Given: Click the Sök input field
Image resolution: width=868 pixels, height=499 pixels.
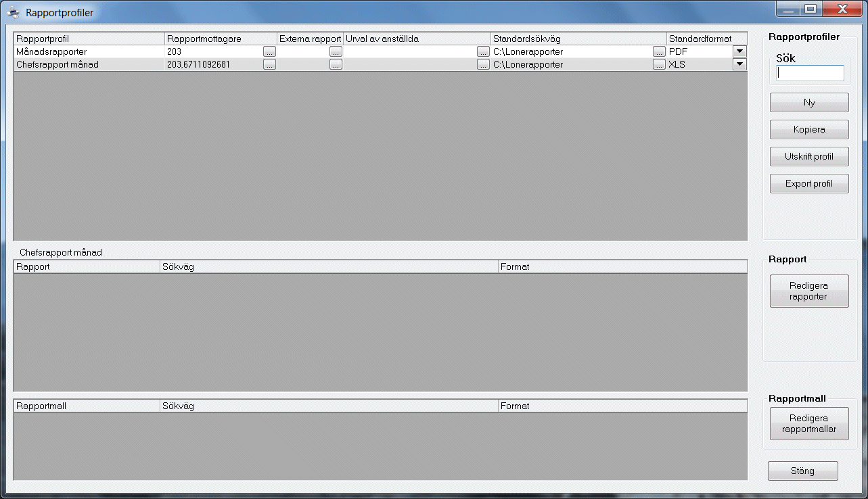Looking at the screenshot, I should point(810,73).
